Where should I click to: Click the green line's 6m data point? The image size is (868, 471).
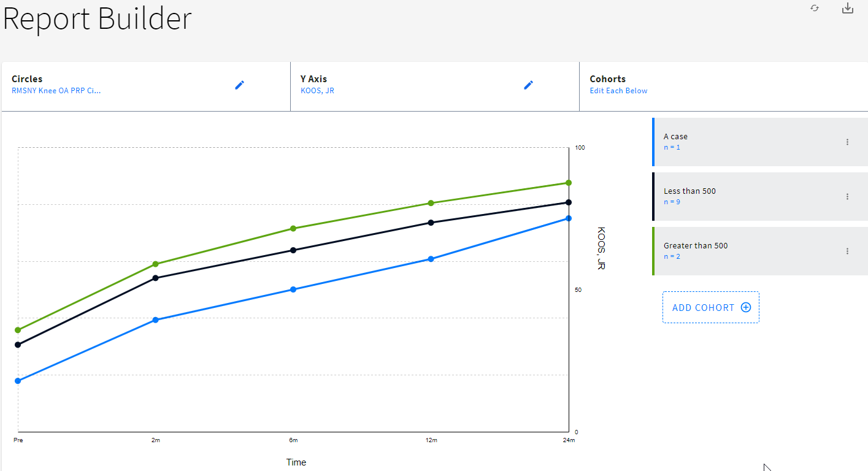tap(293, 228)
